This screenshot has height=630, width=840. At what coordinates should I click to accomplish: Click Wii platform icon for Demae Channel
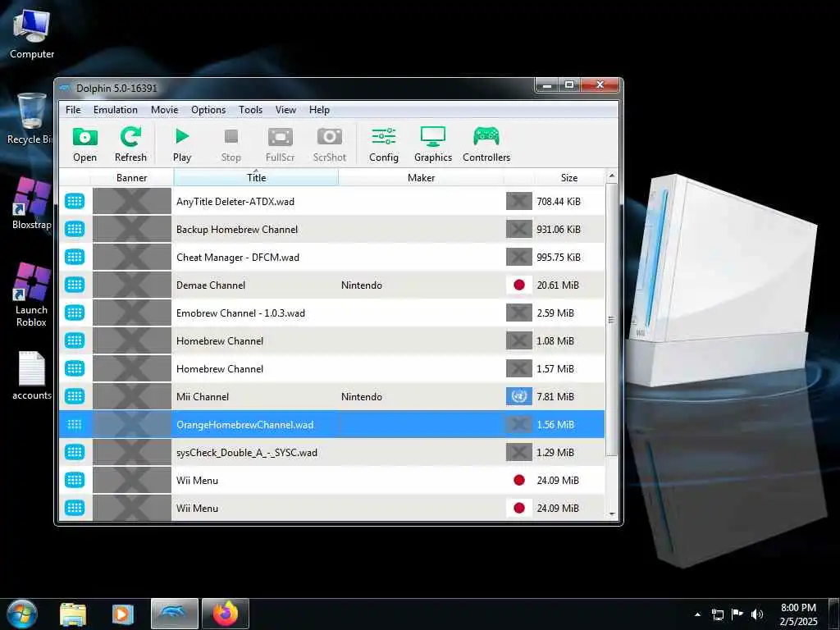click(x=75, y=285)
